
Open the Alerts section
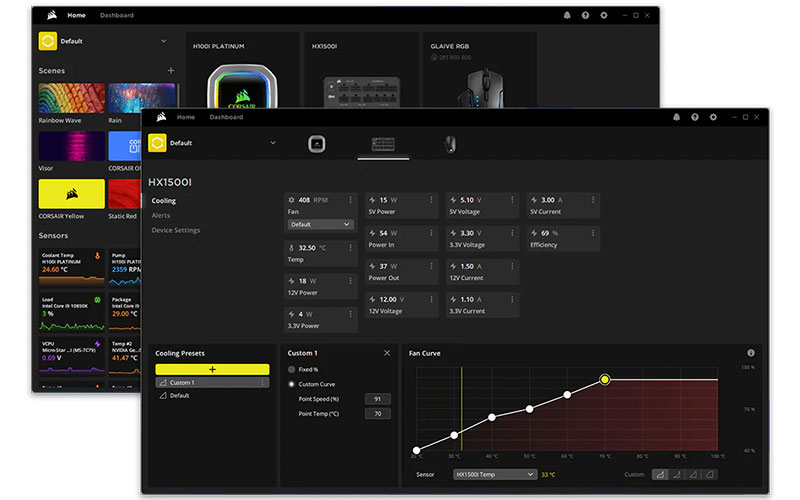tap(161, 215)
